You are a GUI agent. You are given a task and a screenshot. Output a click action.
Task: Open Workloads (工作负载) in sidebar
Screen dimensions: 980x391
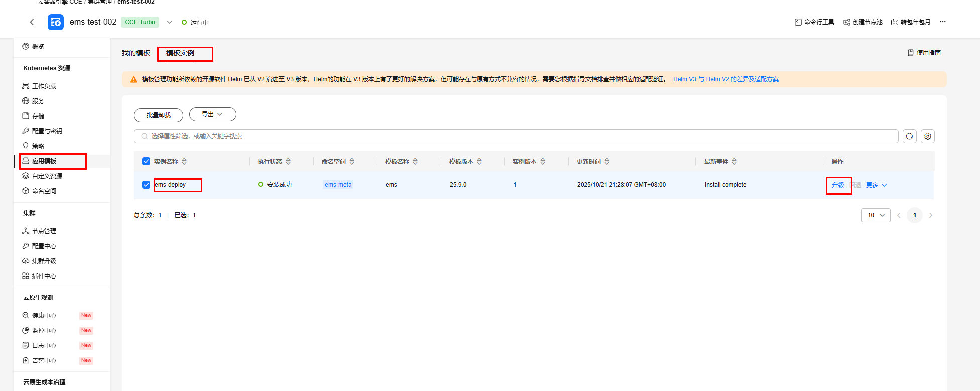(x=44, y=86)
